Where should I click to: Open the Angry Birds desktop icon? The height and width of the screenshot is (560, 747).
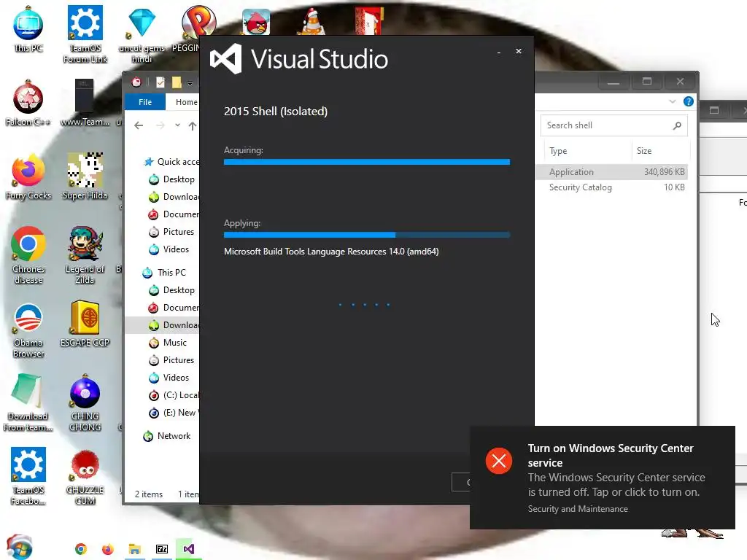256,21
